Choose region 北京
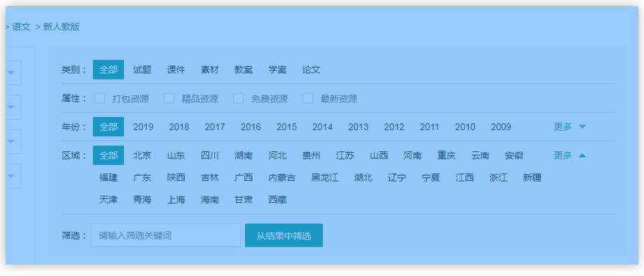Image resolution: width=644 pixels, height=276 pixels. point(142,156)
